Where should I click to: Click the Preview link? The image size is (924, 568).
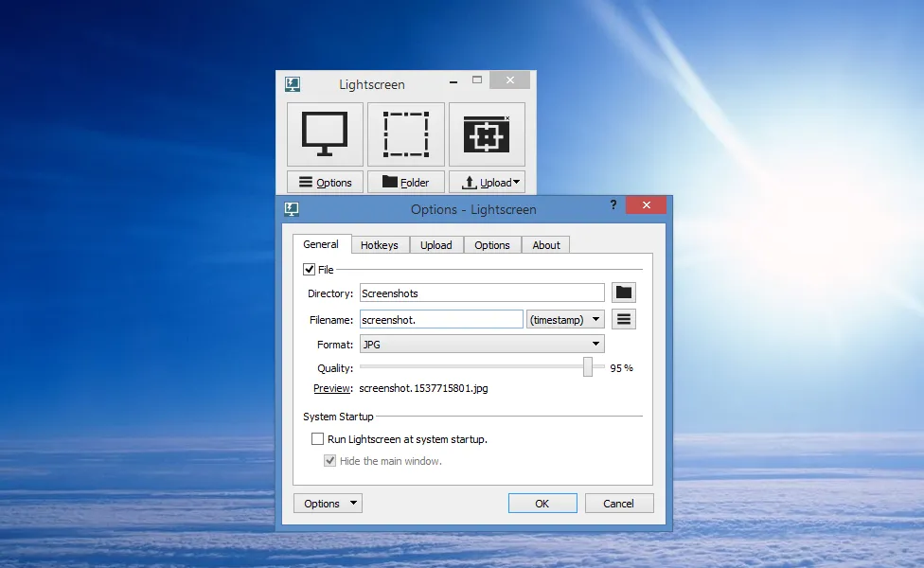pos(332,388)
